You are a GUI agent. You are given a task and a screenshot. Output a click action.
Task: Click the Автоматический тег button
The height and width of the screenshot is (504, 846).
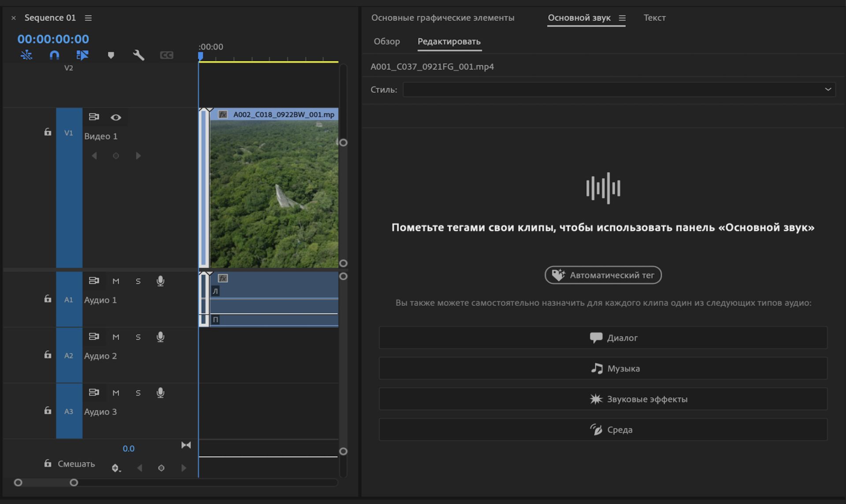coord(603,275)
